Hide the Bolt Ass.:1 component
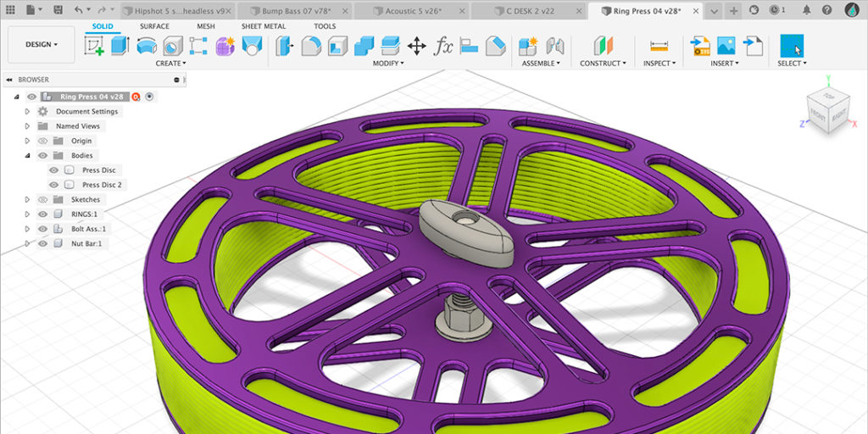This screenshot has height=434, width=868. (42, 229)
